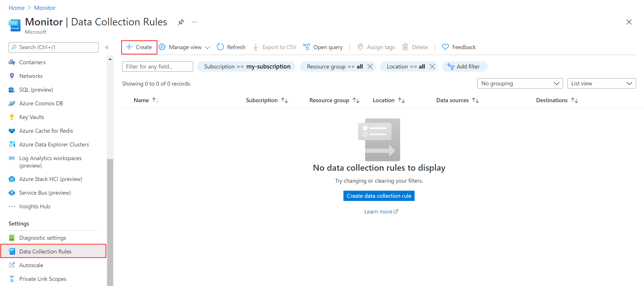644x286 pixels.
Task: Expand the Manage view menu
Action: coord(184,47)
